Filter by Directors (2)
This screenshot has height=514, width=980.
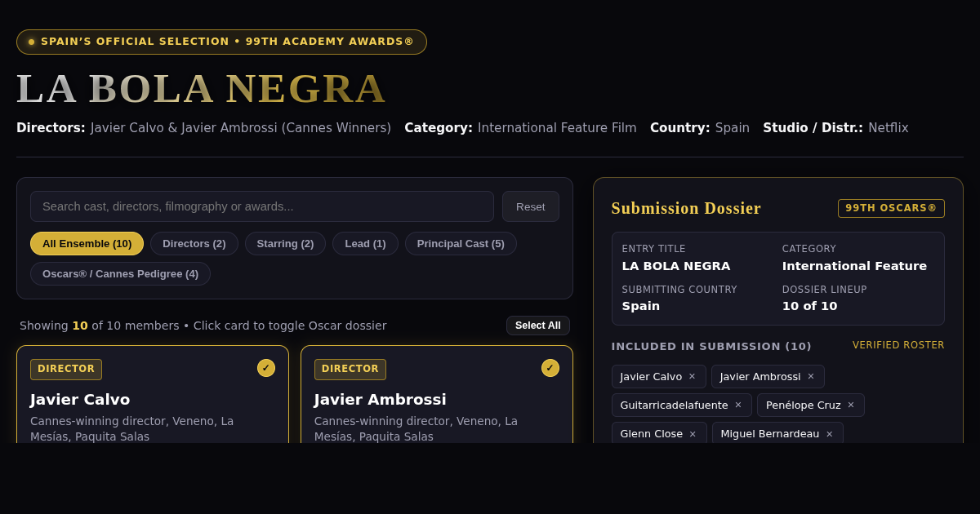194,243
